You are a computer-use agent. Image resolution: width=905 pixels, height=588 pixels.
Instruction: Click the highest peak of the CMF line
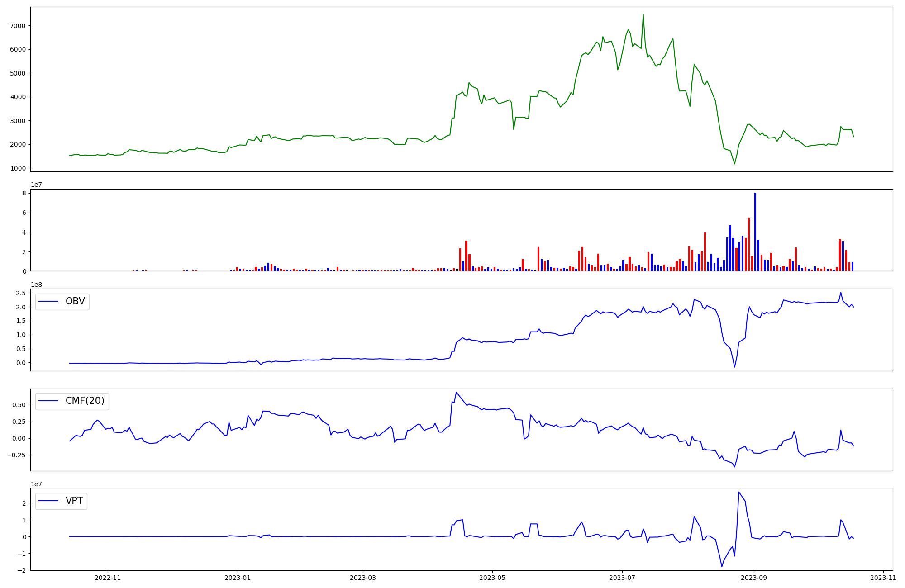[x=456, y=393]
